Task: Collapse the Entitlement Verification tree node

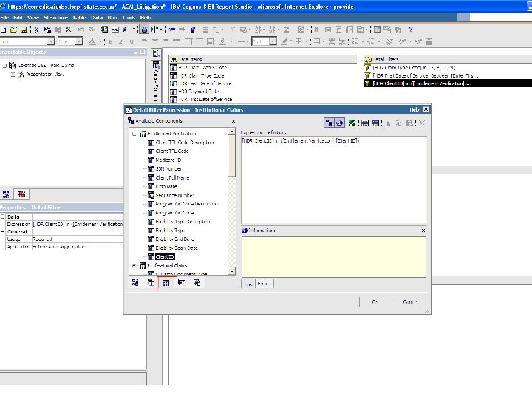Action: coord(134,134)
